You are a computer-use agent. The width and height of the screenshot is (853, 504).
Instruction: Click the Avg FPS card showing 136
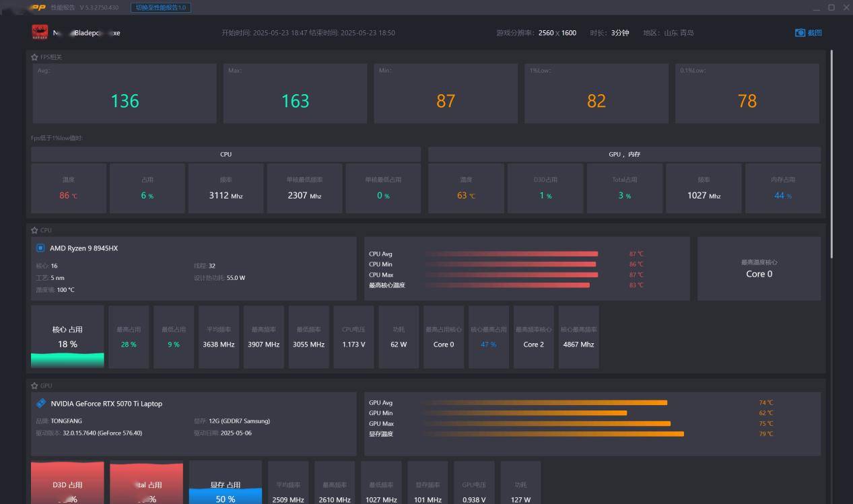coord(125,94)
